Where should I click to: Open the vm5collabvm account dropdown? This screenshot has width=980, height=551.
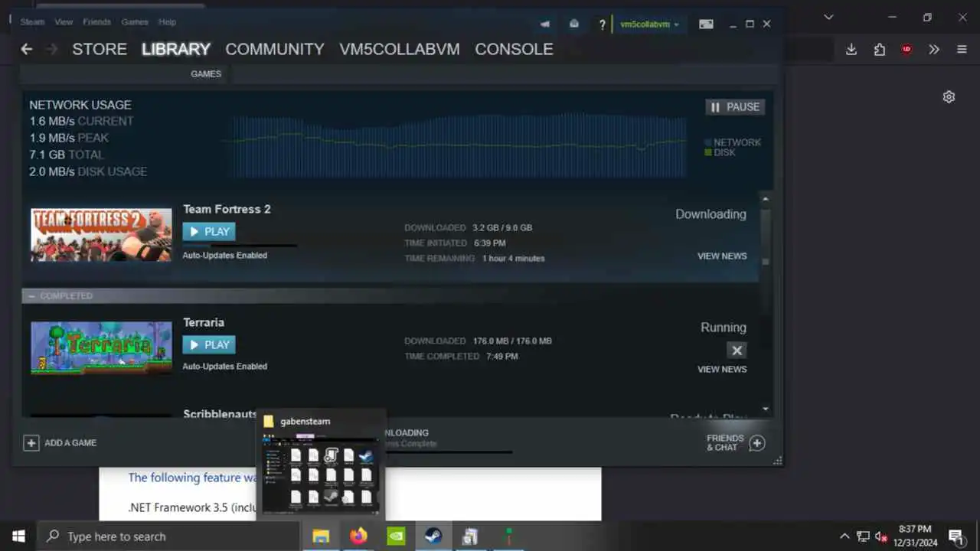coord(649,24)
